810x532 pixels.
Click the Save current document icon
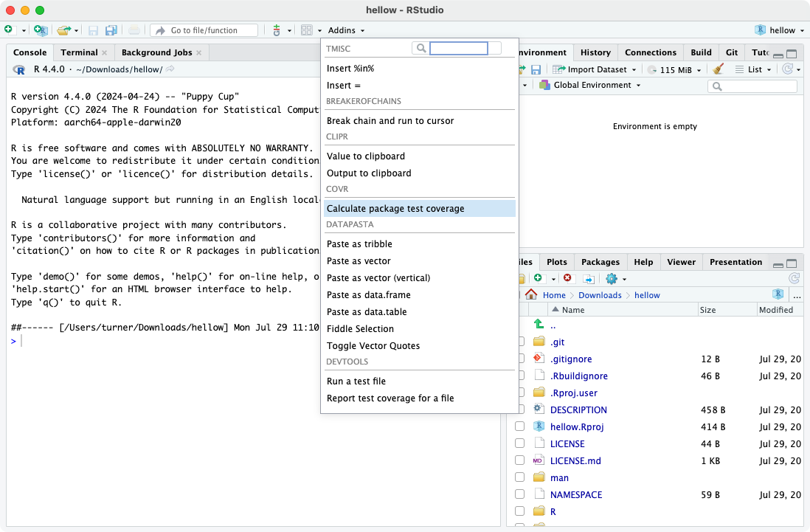click(94, 30)
